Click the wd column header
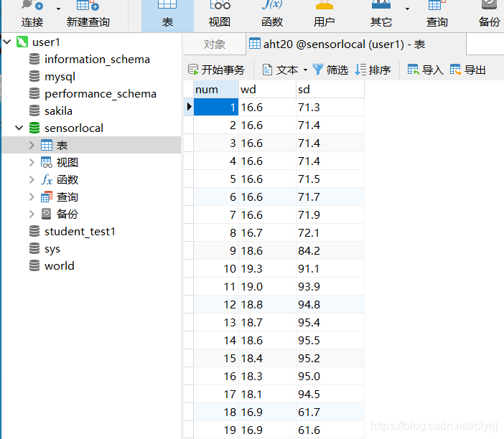Screen dimensions: 504x439 click(x=267, y=89)
